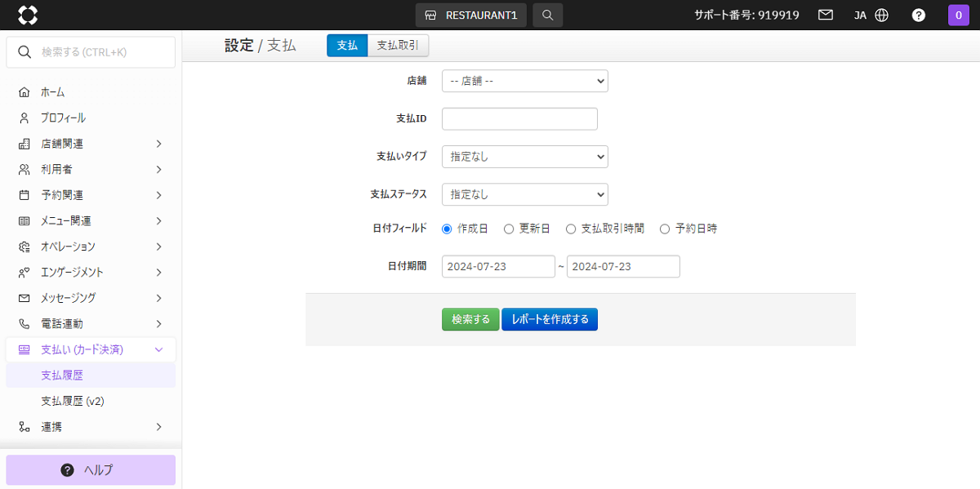Click the app logo in top-left corner

coord(28,15)
